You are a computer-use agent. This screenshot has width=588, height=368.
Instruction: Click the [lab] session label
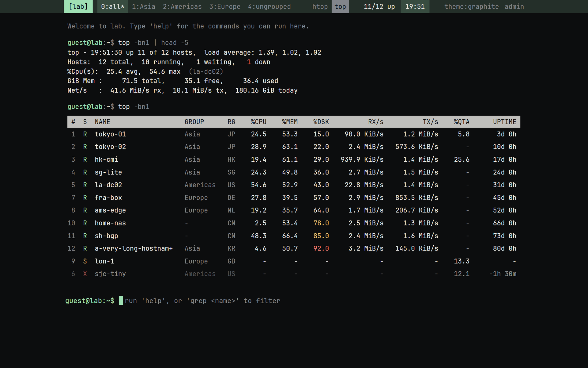tap(78, 6)
